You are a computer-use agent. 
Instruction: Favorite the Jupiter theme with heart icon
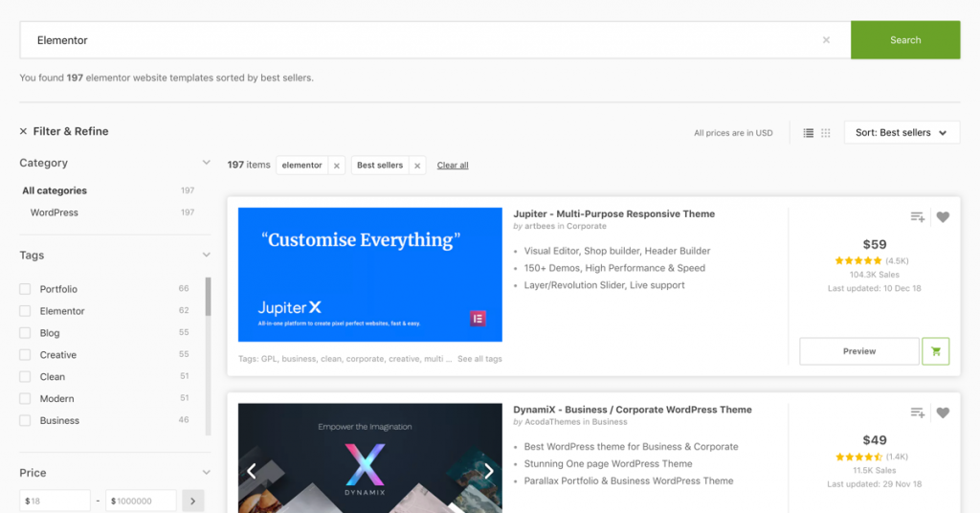coord(943,217)
